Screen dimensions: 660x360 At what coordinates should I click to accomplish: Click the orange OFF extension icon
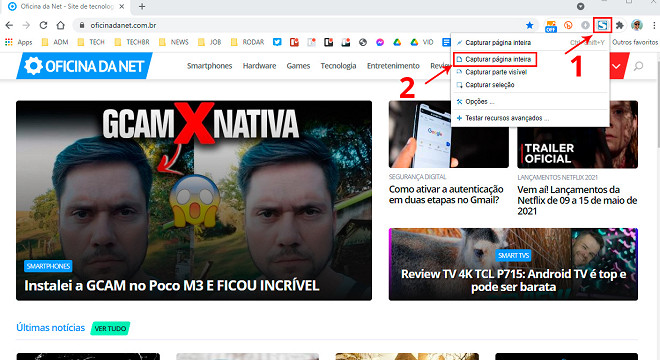[x=551, y=26]
